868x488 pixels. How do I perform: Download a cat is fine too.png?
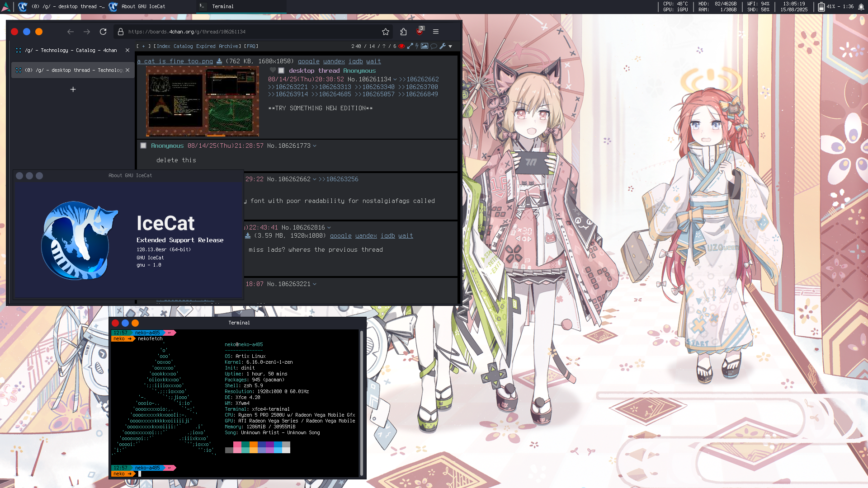pos(219,61)
